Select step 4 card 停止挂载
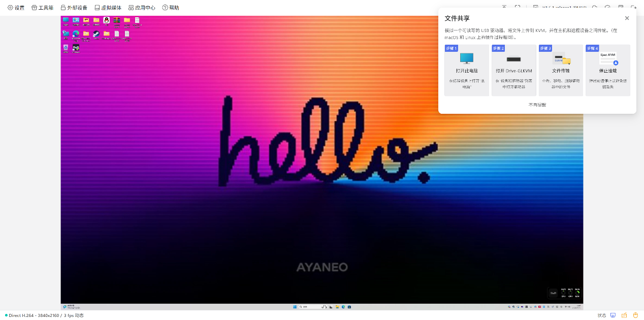Screen dimensions: 644x320 (607, 70)
